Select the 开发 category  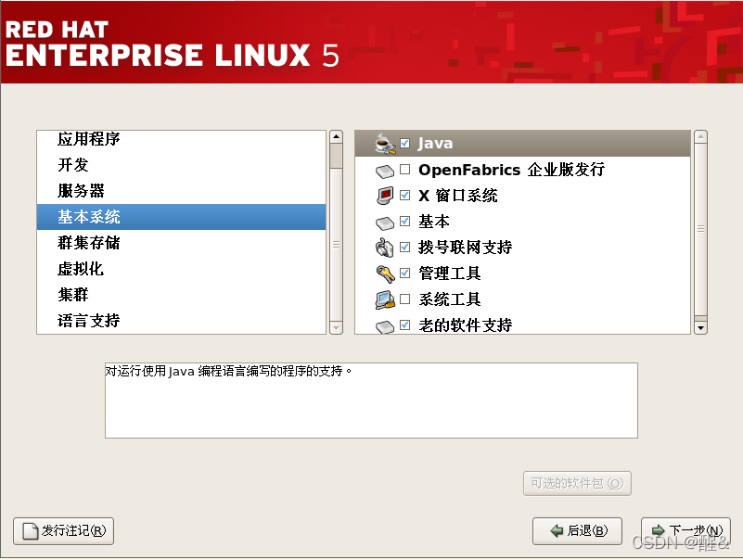pos(182,165)
